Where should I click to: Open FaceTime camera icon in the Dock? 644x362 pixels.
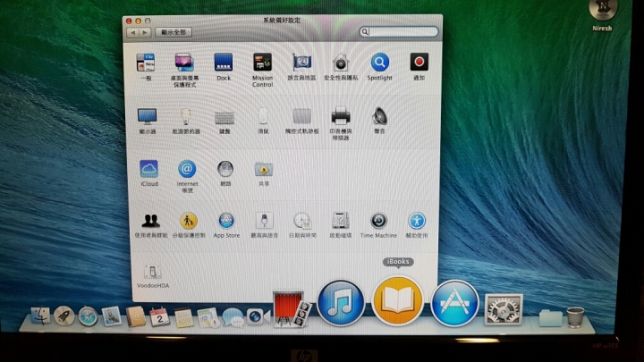[x=258, y=316]
